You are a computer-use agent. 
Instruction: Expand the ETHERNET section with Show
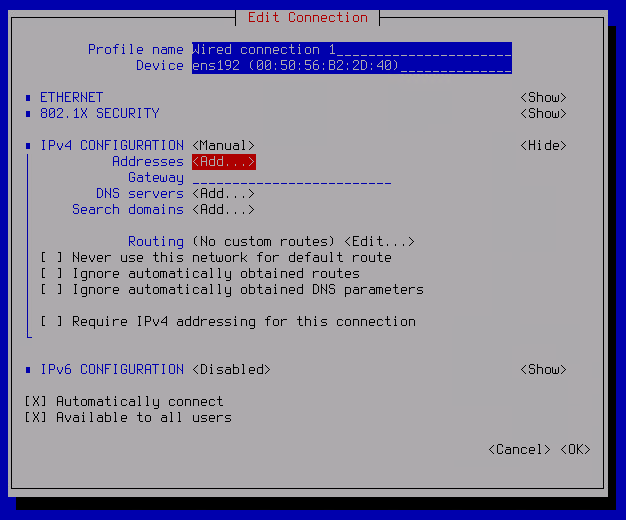pyautogui.click(x=543, y=98)
